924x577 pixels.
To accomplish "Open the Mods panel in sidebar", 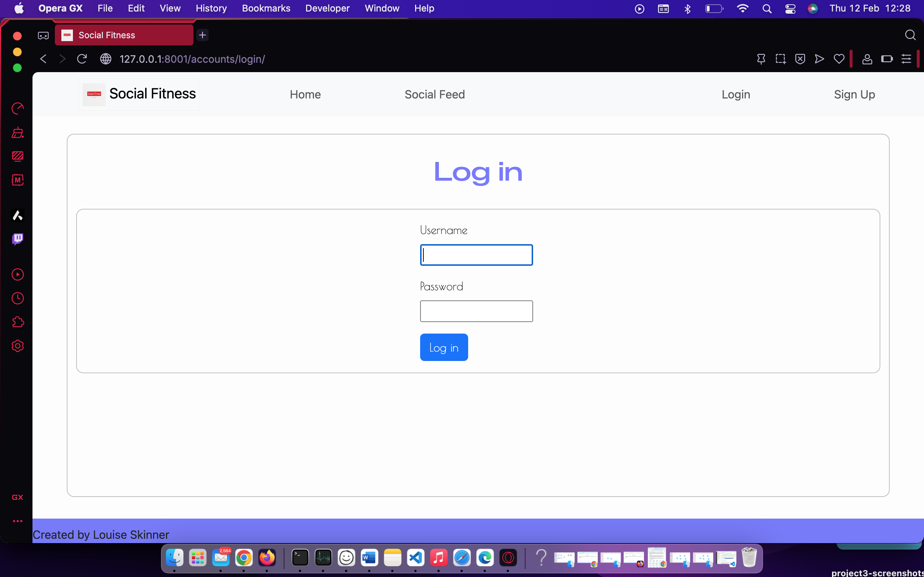I will [x=18, y=180].
